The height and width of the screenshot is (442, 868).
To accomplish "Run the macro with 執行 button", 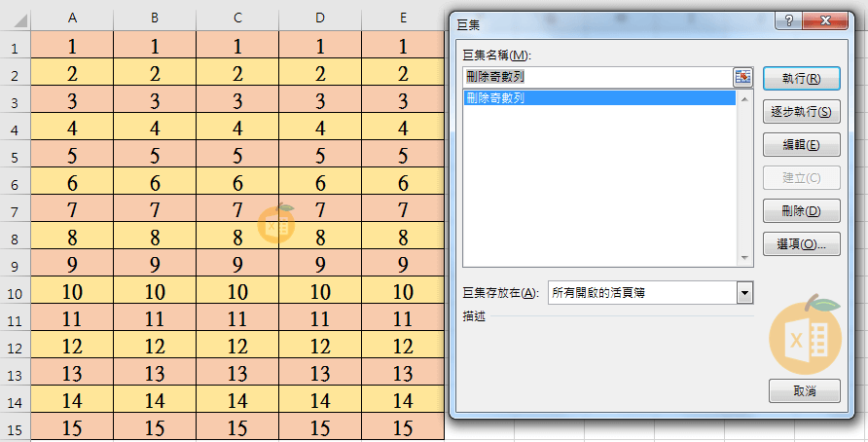I will tap(803, 79).
